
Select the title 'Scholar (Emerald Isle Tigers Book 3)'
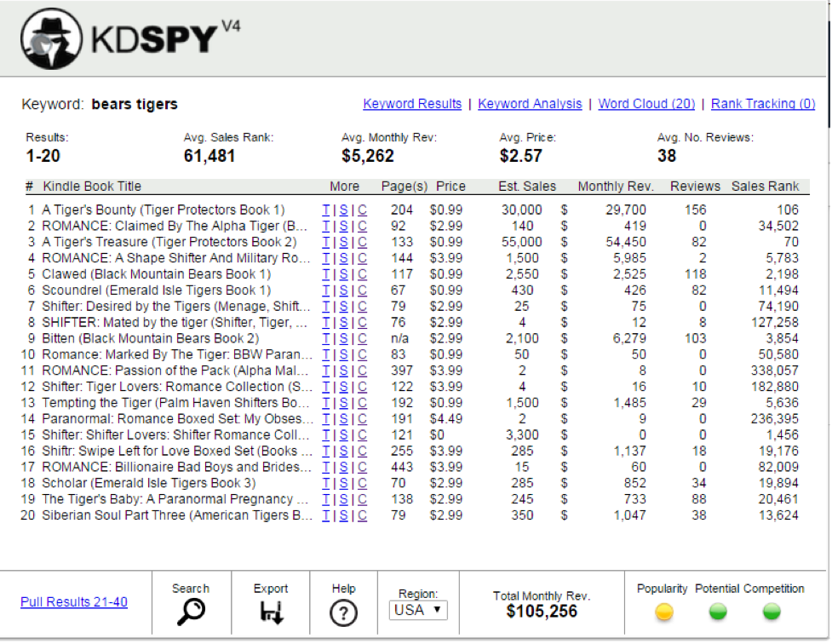click(x=149, y=483)
